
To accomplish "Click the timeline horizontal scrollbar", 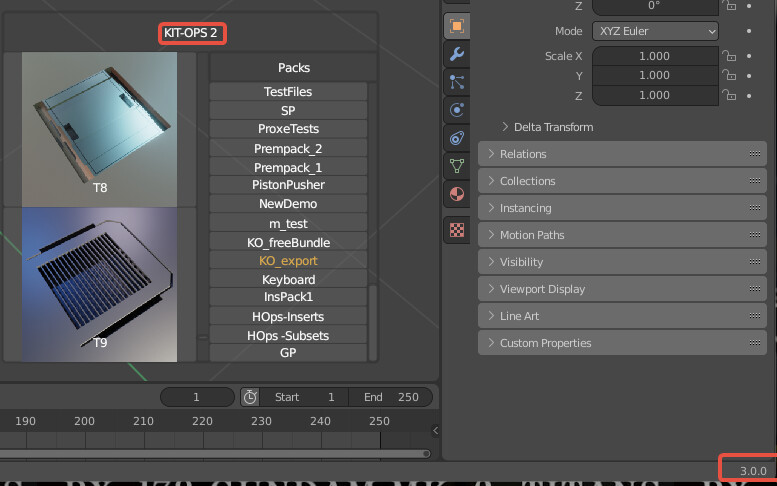I will 214,453.
